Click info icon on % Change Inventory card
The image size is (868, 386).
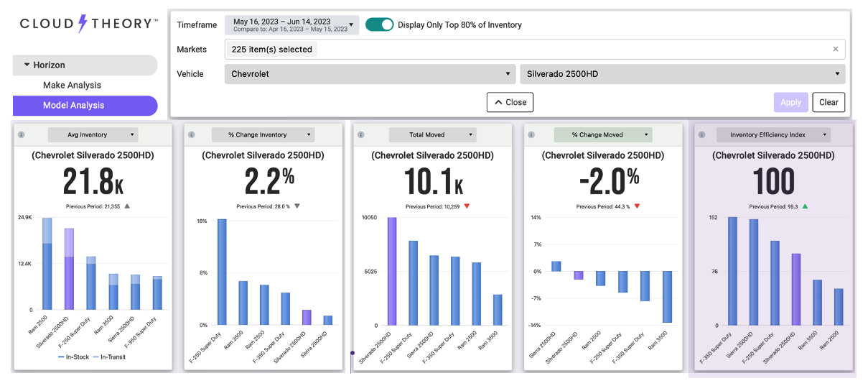click(x=191, y=134)
